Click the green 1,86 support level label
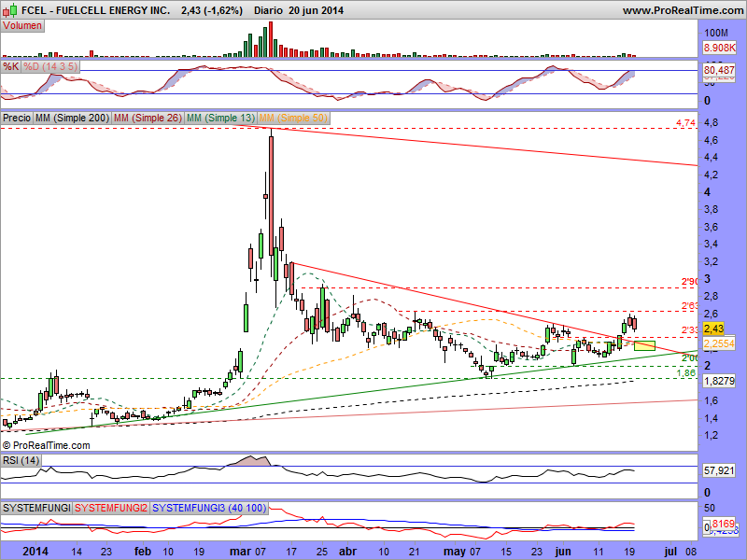 (x=686, y=373)
